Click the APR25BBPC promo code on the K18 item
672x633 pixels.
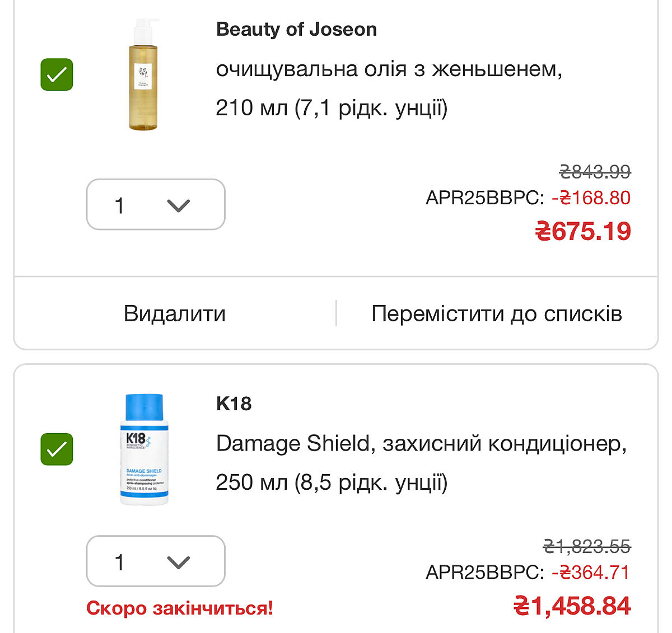[484, 572]
